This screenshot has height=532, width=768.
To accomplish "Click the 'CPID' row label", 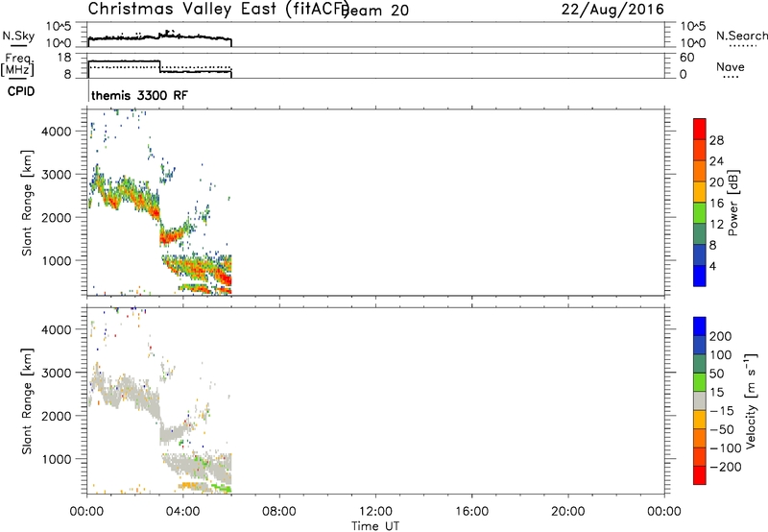I will coord(21,91).
